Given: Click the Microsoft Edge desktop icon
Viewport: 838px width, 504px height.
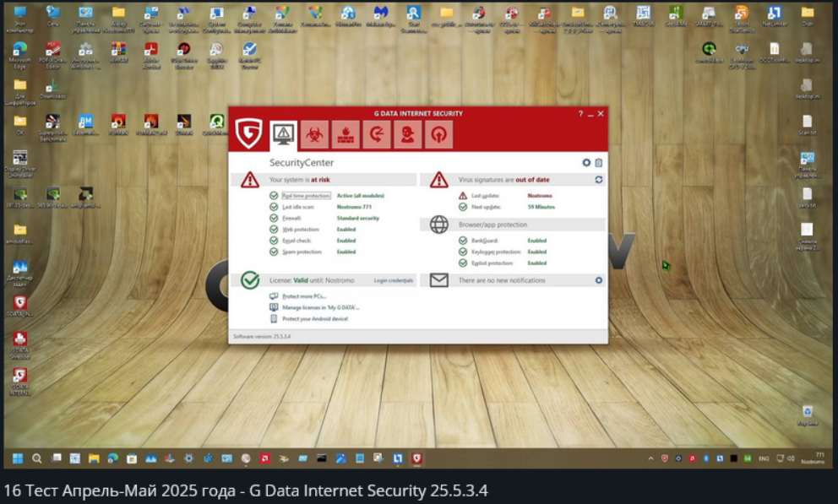Looking at the screenshot, I should point(19,56).
